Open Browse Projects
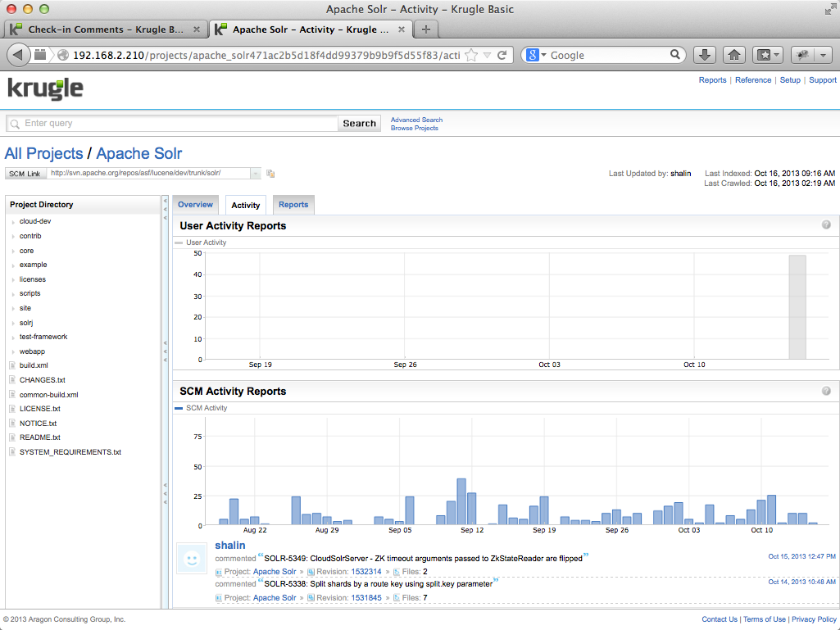Image resolution: width=840 pixels, height=630 pixels. pos(415,128)
